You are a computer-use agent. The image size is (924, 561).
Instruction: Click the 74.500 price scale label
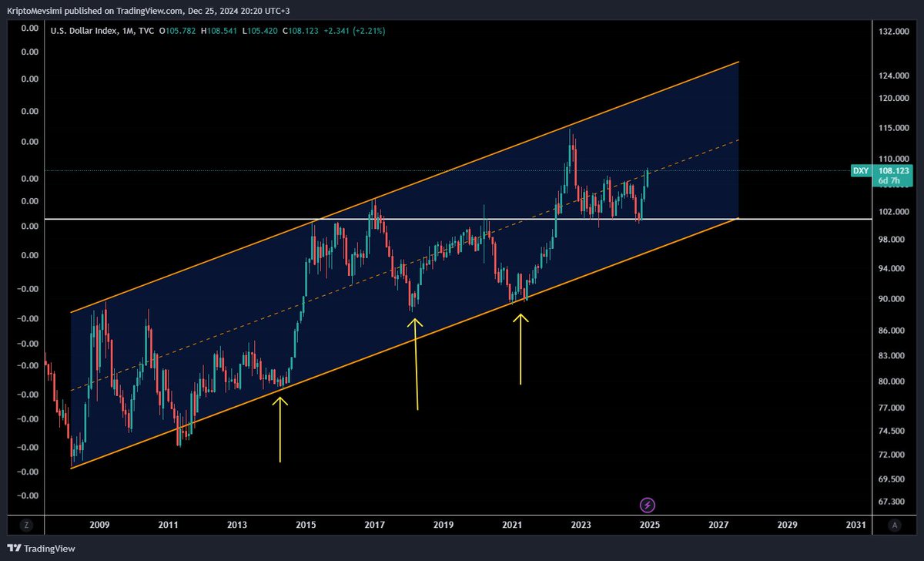(893, 432)
